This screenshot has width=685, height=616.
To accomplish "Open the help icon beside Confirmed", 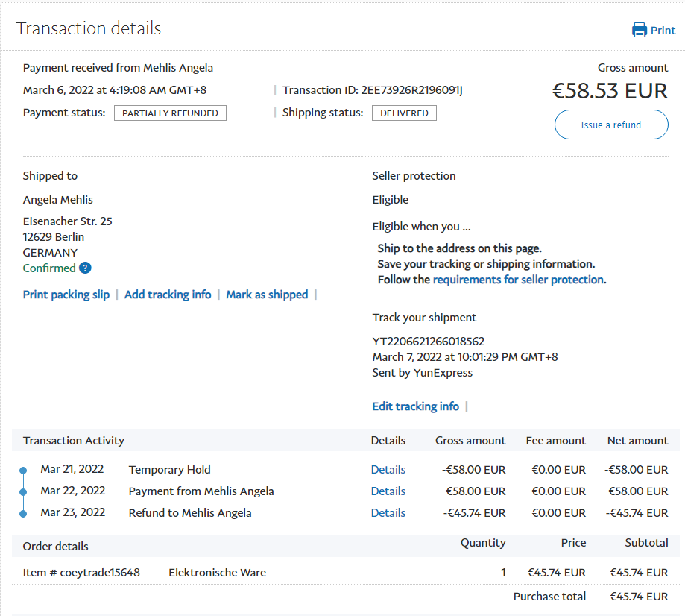I will point(86,268).
